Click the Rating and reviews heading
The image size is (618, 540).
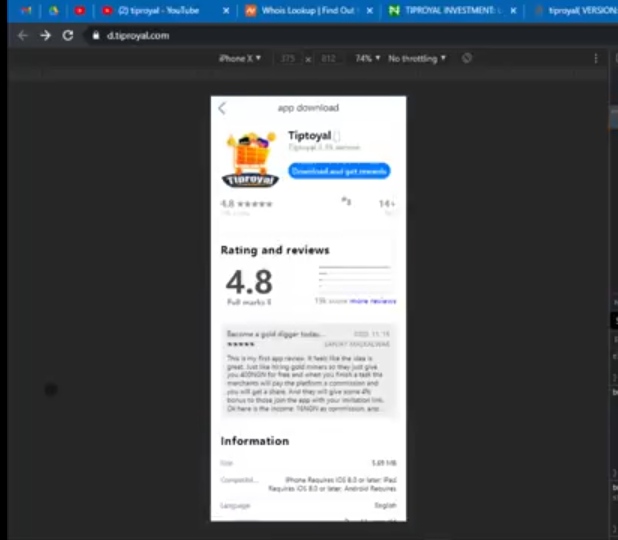coord(275,250)
